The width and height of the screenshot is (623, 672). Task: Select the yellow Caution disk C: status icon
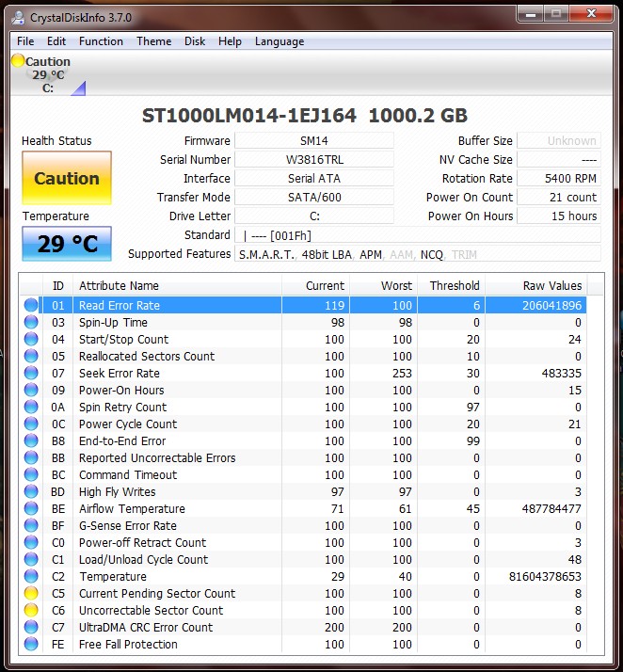click(x=18, y=60)
